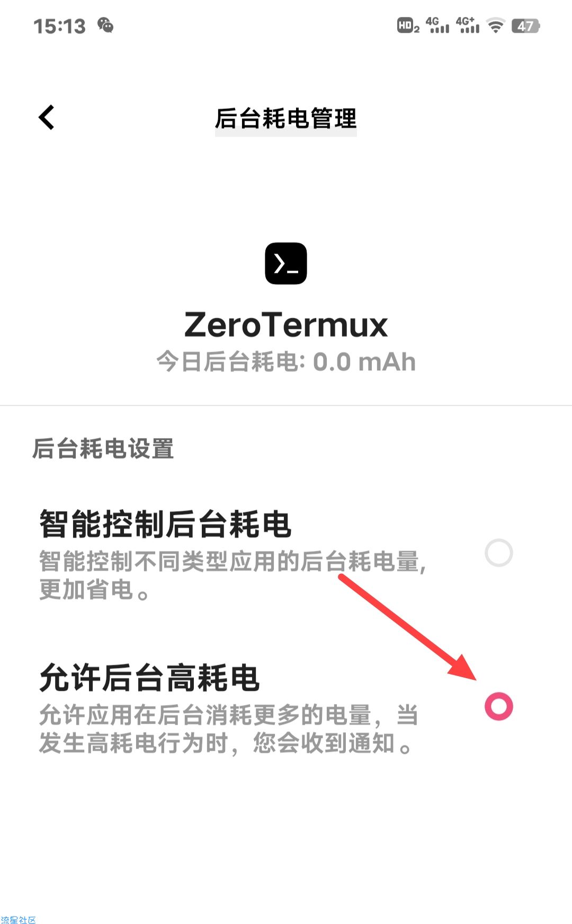Tap the description under 允许后台高耗电

pyautogui.click(x=229, y=729)
